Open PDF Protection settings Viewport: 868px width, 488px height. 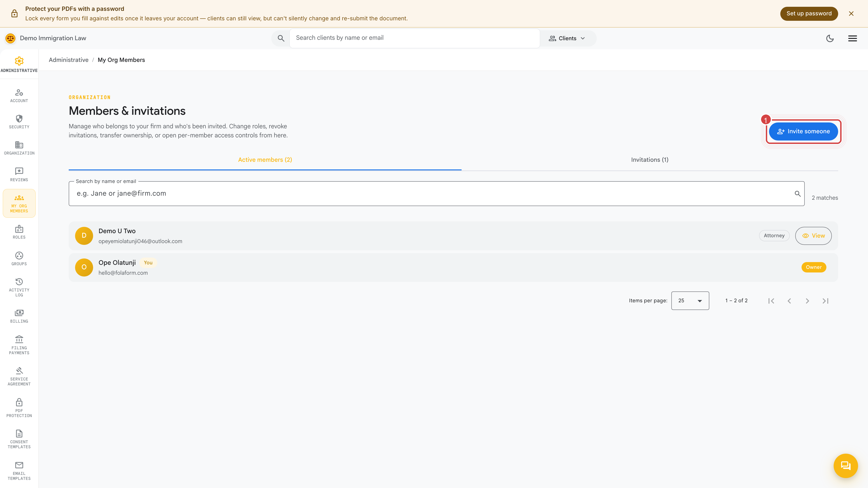pyautogui.click(x=19, y=408)
